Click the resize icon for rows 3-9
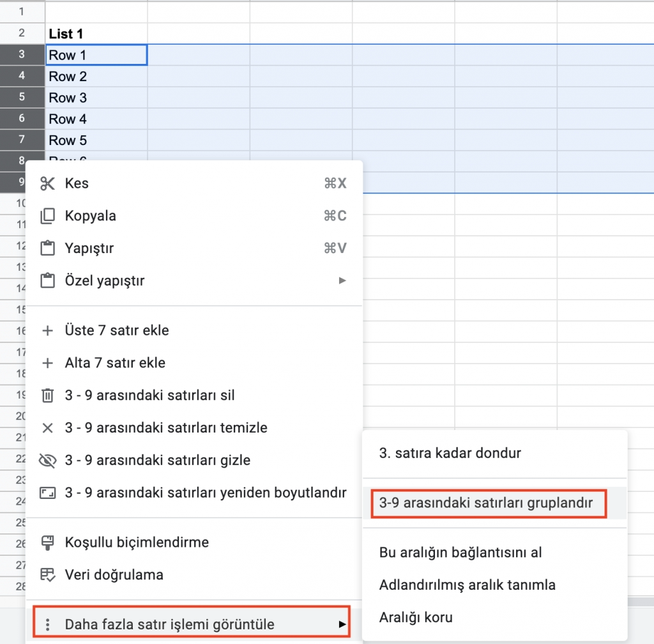 pyautogui.click(x=47, y=493)
